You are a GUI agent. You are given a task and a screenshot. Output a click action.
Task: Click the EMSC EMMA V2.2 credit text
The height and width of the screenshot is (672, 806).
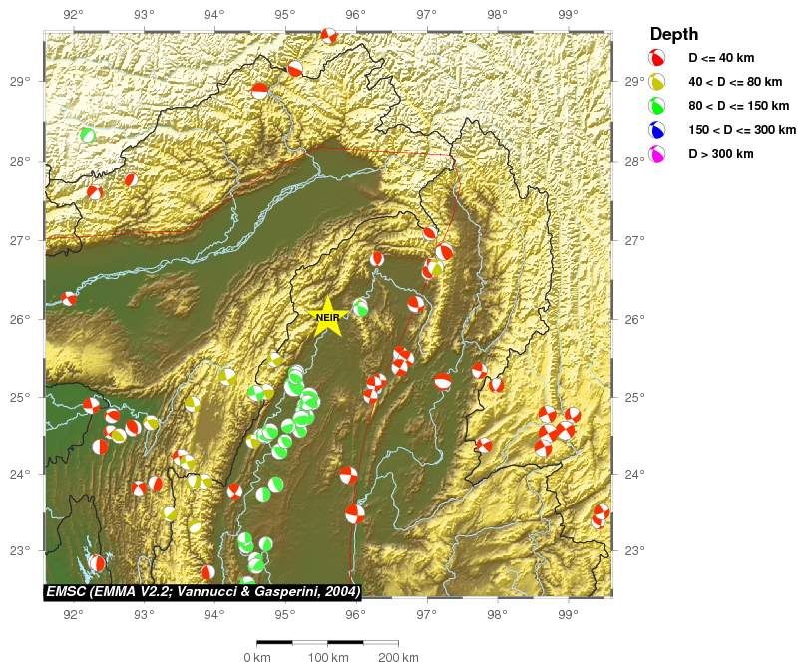[203, 591]
